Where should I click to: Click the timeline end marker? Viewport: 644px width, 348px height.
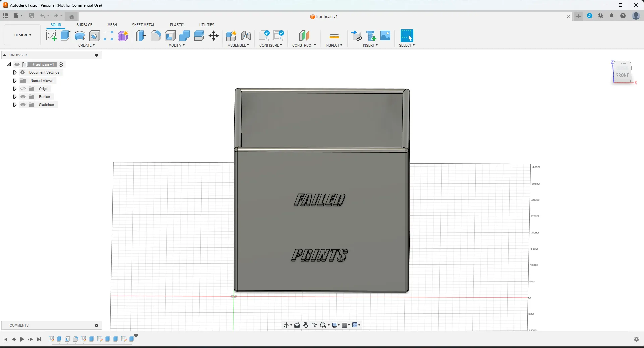tap(136, 337)
